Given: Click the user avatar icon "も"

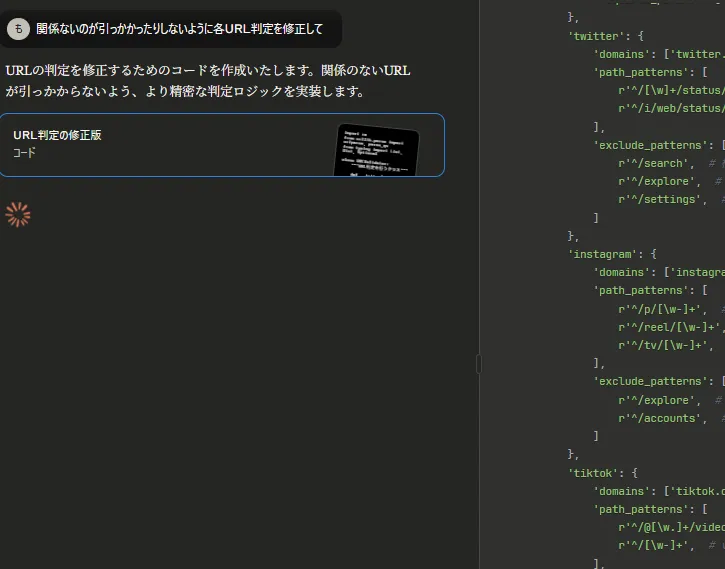Looking at the screenshot, I should 18,29.
